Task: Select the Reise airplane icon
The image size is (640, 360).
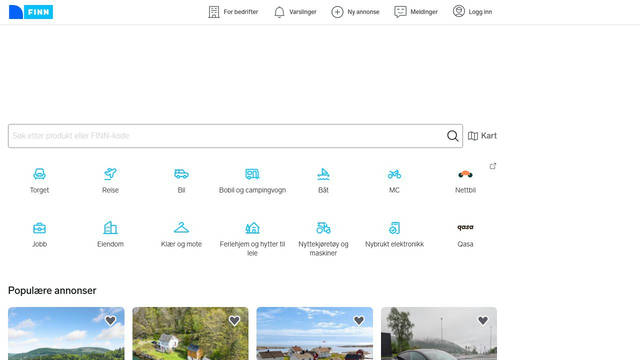Action: pos(110,174)
